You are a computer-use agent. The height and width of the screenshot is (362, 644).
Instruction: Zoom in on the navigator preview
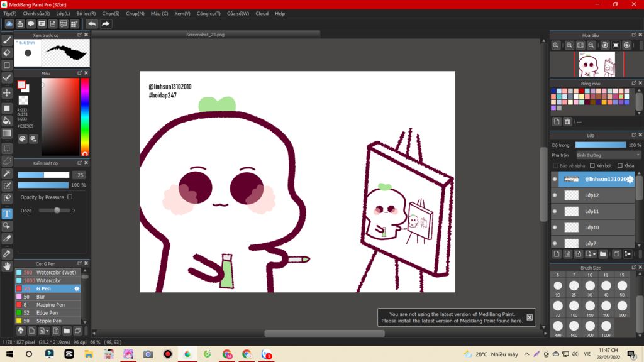point(569,45)
